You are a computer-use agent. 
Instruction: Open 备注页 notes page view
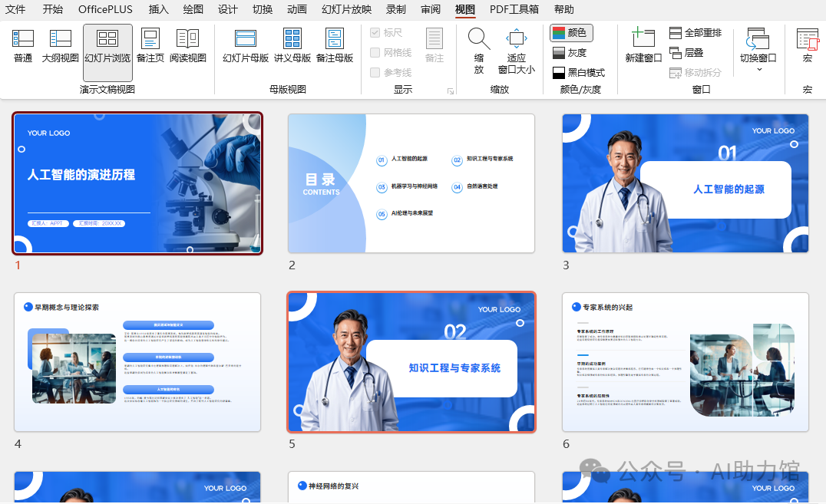pyautogui.click(x=150, y=46)
